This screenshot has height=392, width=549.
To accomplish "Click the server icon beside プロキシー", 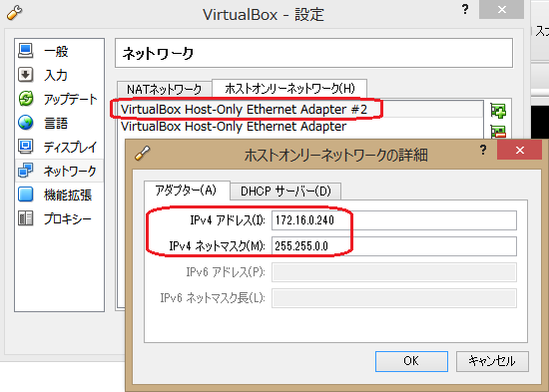I will (x=26, y=218).
